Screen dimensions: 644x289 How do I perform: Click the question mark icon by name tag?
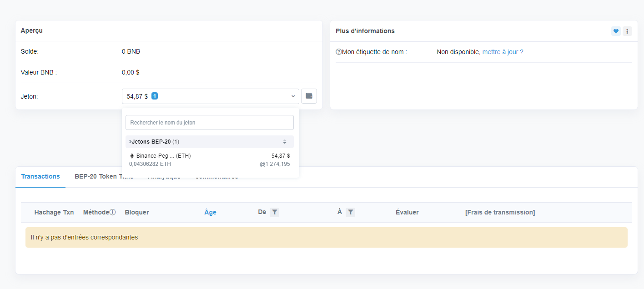click(338, 52)
